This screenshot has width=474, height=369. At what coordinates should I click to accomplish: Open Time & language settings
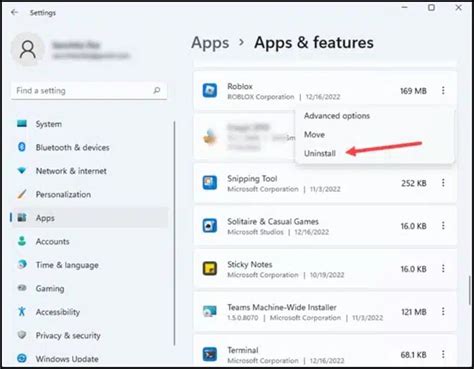tap(67, 265)
